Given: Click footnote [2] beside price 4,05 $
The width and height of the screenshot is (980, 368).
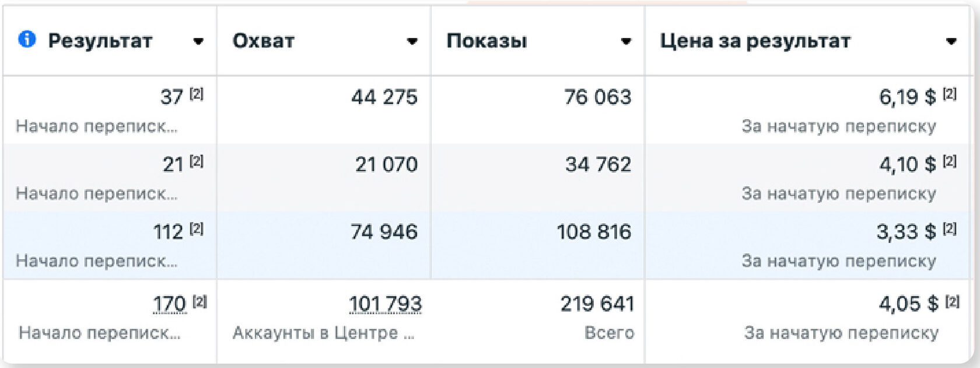Looking at the screenshot, I should (952, 301).
